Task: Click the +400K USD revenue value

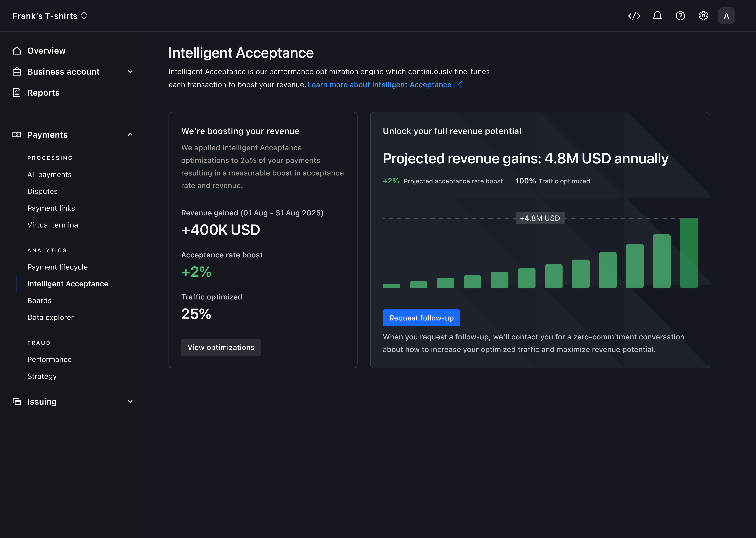Action: coord(221,230)
